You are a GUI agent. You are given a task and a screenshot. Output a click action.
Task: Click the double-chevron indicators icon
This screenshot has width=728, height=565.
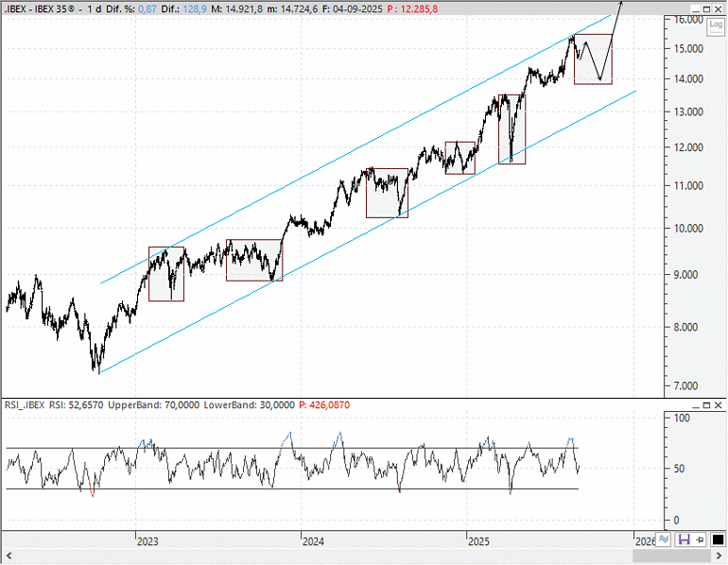pyautogui.click(x=664, y=539)
